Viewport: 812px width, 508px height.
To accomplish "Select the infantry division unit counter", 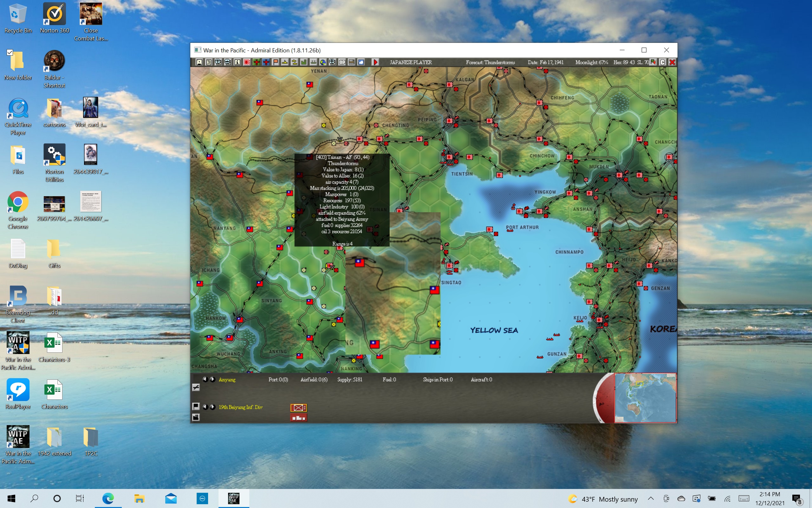I will point(298,408).
